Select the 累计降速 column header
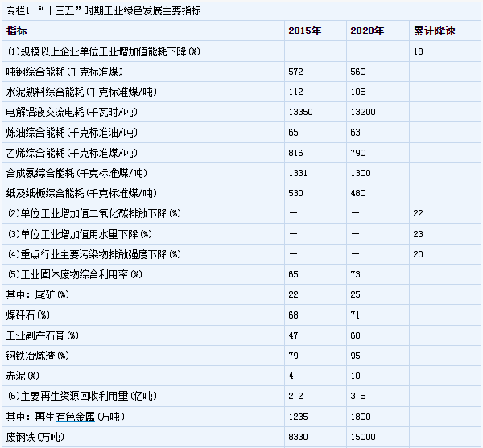The height and width of the screenshot is (448, 483). coord(435,31)
